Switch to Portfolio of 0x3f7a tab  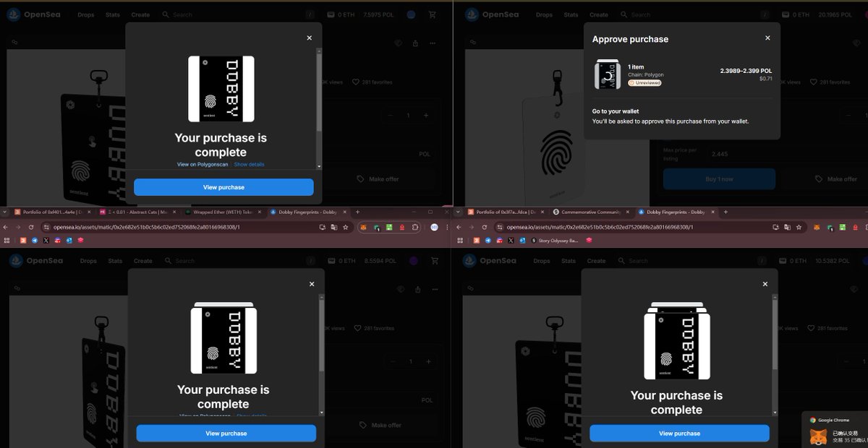506,212
